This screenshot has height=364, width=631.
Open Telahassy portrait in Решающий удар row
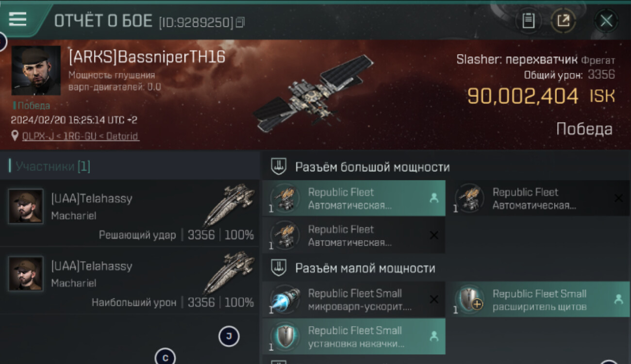pyautogui.click(x=26, y=206)
